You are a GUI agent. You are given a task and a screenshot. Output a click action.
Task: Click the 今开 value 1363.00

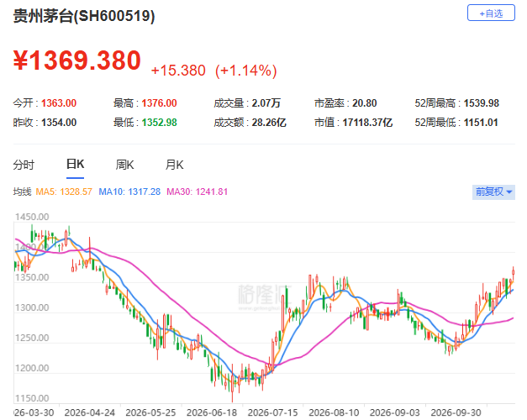(59, 103)
